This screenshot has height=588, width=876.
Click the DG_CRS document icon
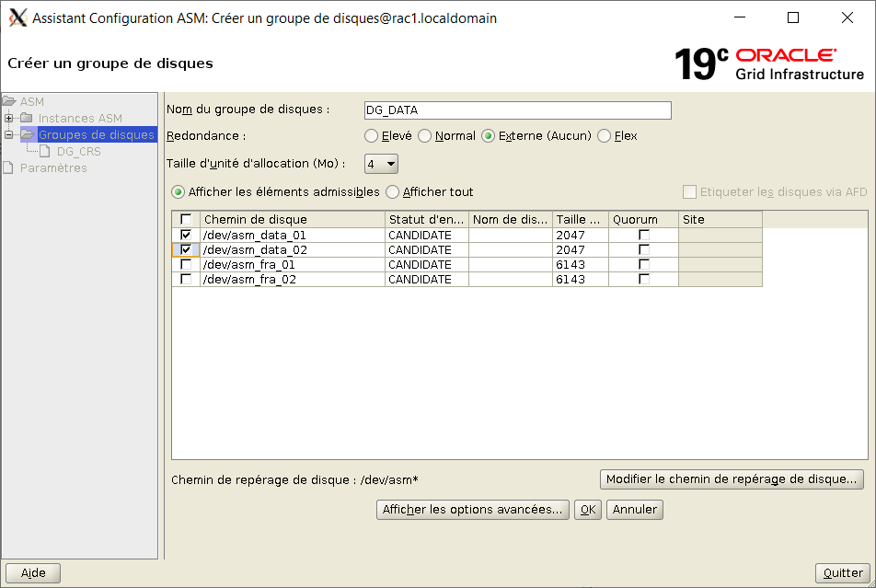pyautogui.click(x=45, y=152)
